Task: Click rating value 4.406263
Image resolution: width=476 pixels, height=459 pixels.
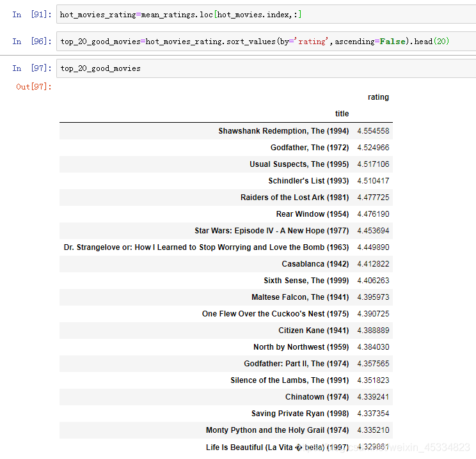Action: coord(373,281)
